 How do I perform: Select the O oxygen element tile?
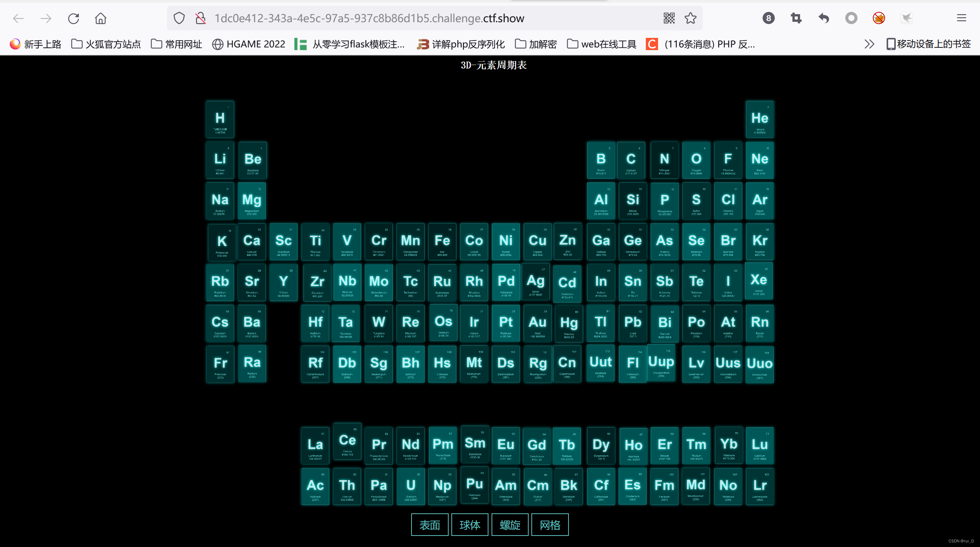696,160
